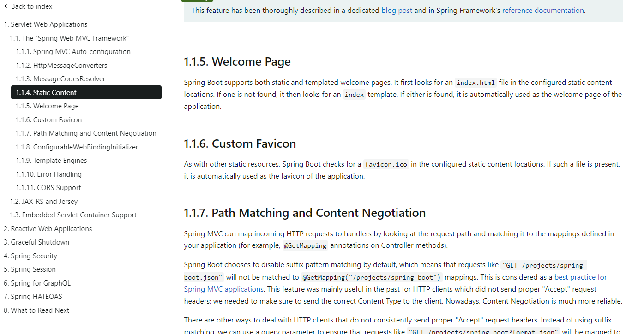Select 1.1.2. HttpMessageConverters entry

[x=61, y=66]
